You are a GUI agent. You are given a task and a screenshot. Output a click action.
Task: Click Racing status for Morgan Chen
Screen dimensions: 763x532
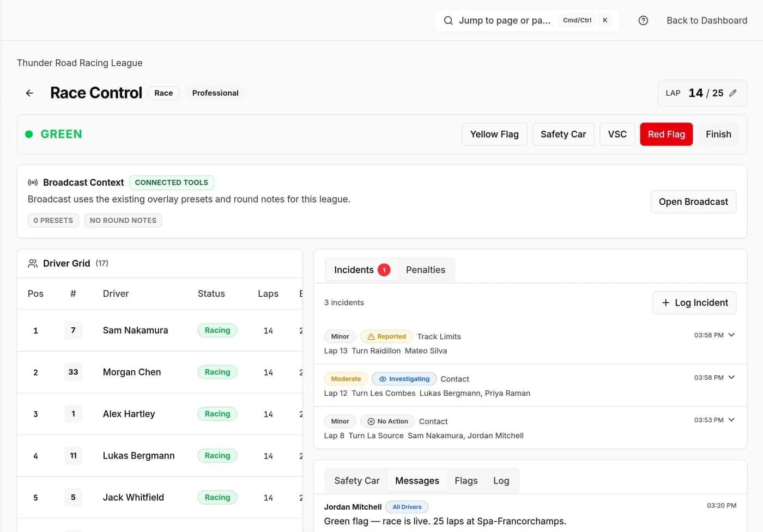[217, 372]
